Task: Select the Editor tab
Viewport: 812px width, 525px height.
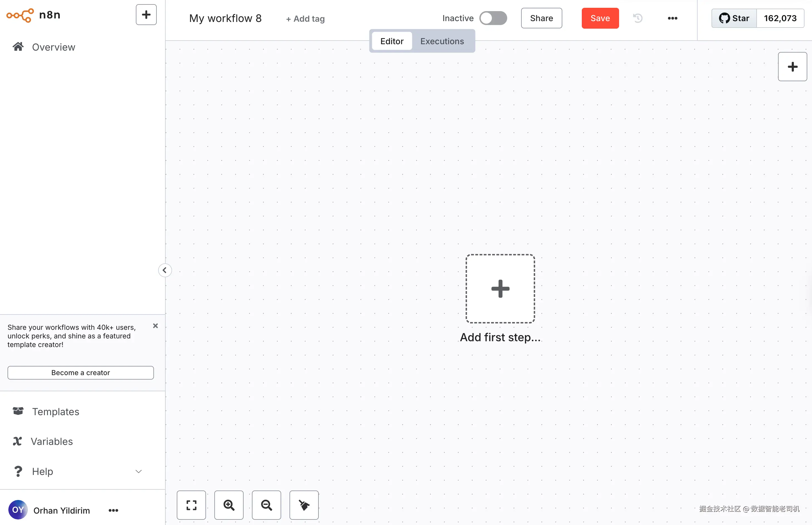Action: point(392,41)
